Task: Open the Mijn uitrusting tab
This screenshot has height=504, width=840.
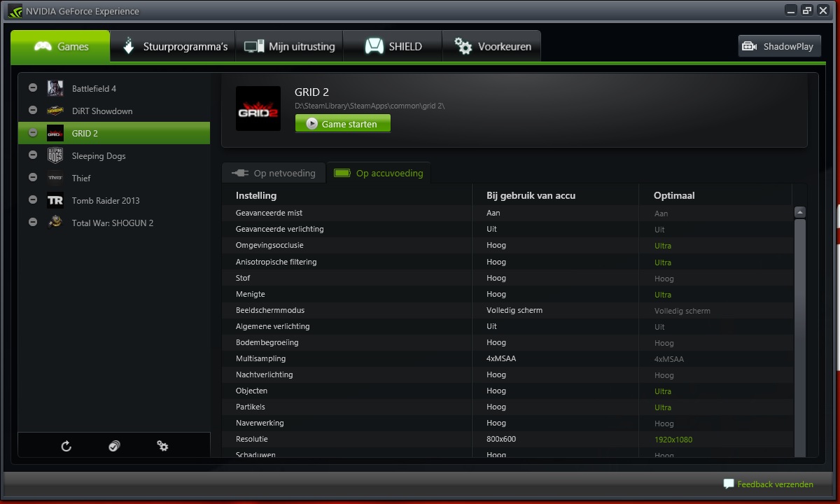Action: [289, 46]
